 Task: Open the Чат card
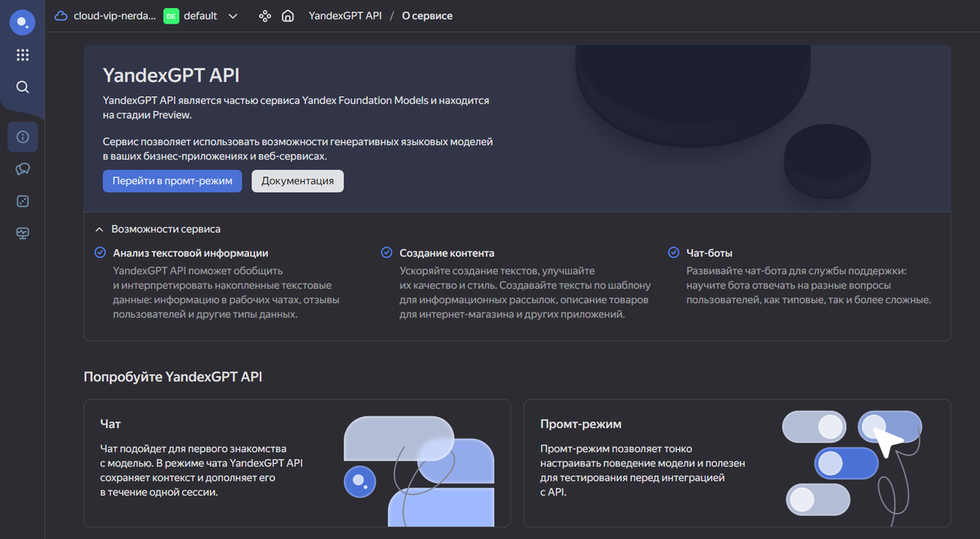click(x=296, y=463)
